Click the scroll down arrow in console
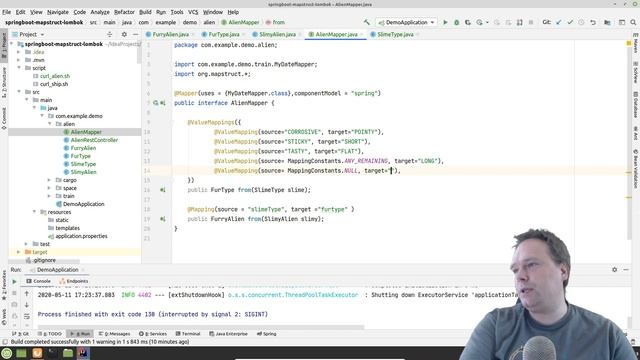This screenshot has width=640, height=360. tap(27, 305)
